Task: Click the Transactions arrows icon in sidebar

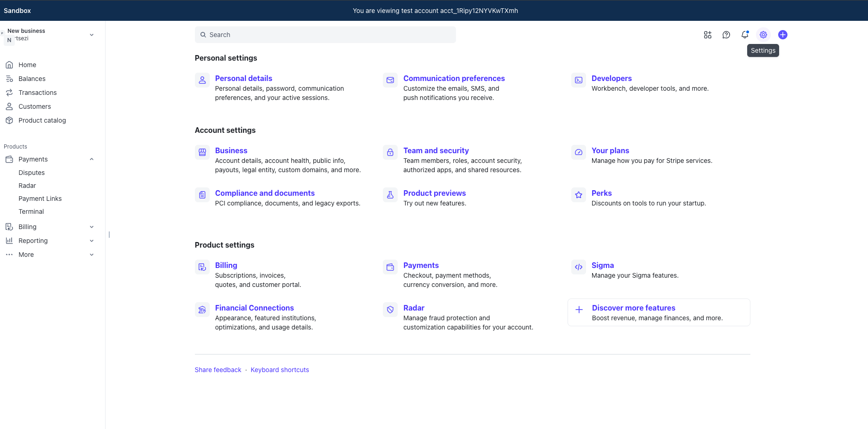Action: 9,93
